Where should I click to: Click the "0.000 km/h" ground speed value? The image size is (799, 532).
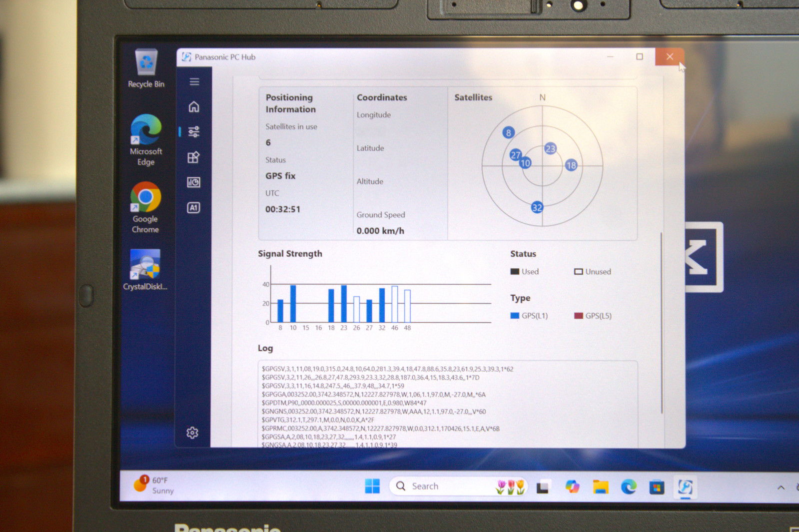380,231
